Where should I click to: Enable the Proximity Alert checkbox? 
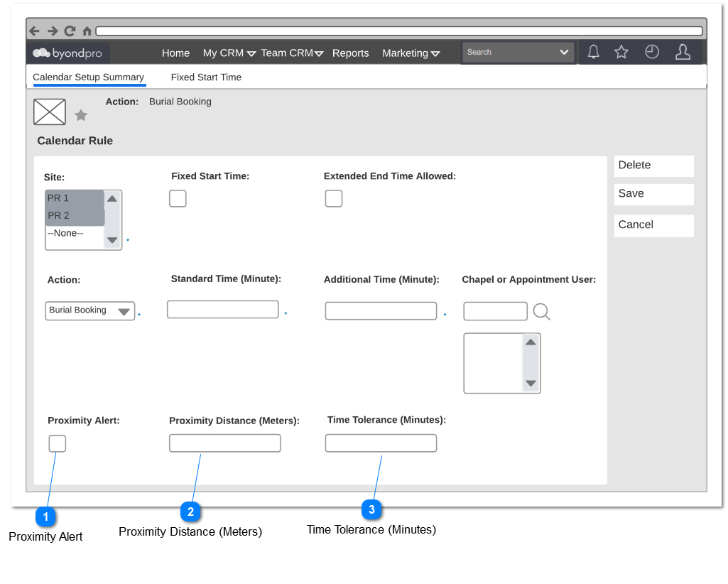[x=58, y=443]
